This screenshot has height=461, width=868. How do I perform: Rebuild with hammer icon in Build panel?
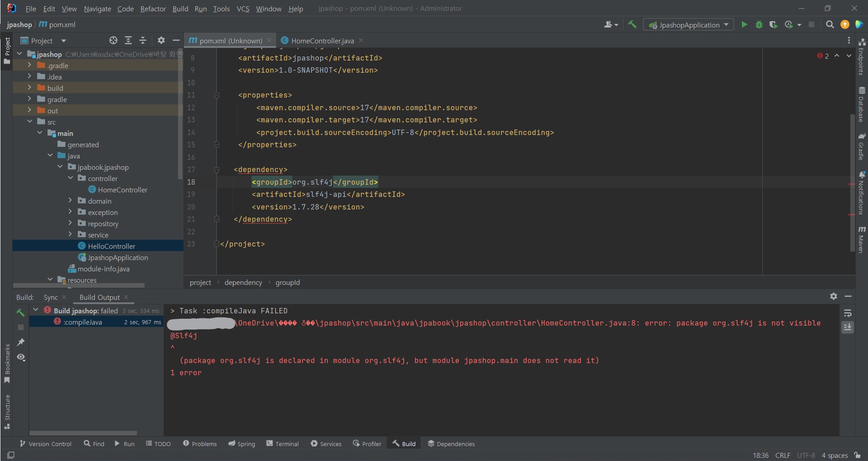coord(20,312)
